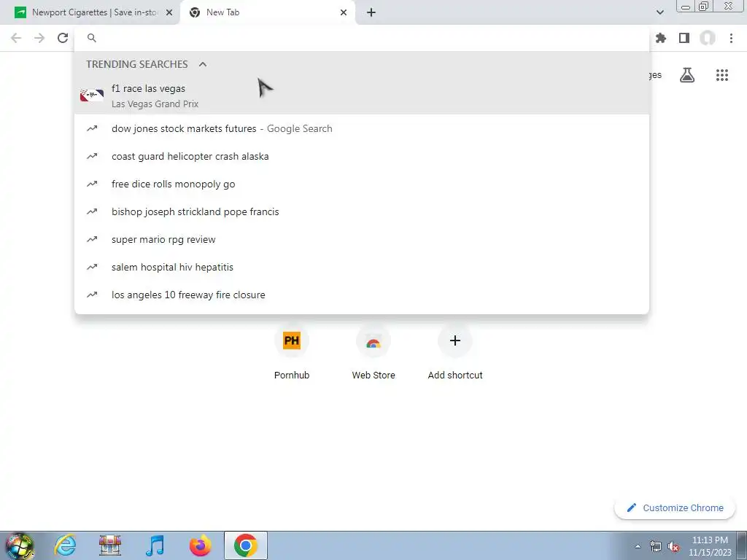Open the Chrome three-dot menu
Image resolution: width=747 pixels, height=560 pixels.
click(731, 38)
